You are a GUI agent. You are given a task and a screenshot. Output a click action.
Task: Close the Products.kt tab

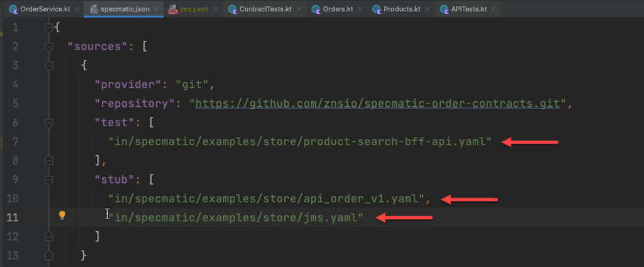click(428, 9)
